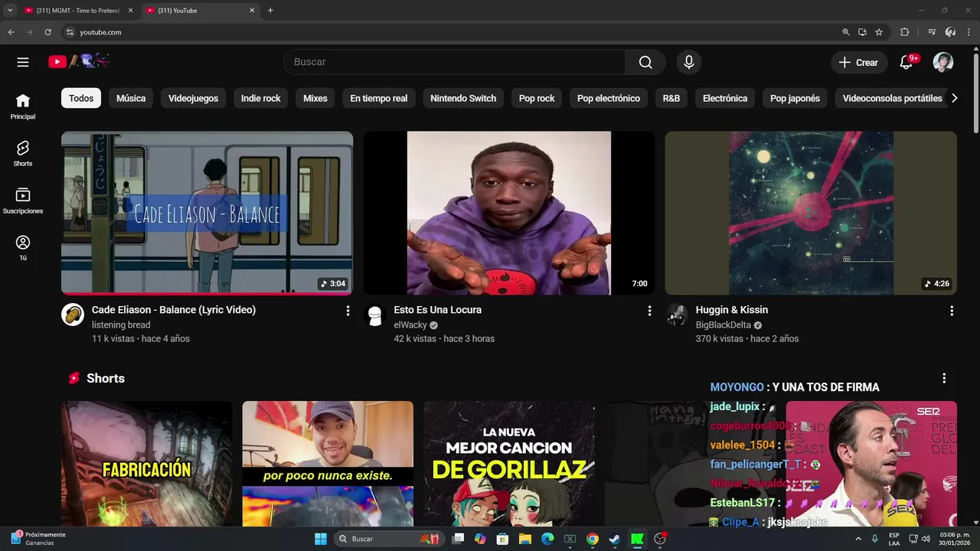Open Cade Eliason - Balance (Lyric Video) title
Viewport: 980px width, 551px height.
click(x=174, y=310)
